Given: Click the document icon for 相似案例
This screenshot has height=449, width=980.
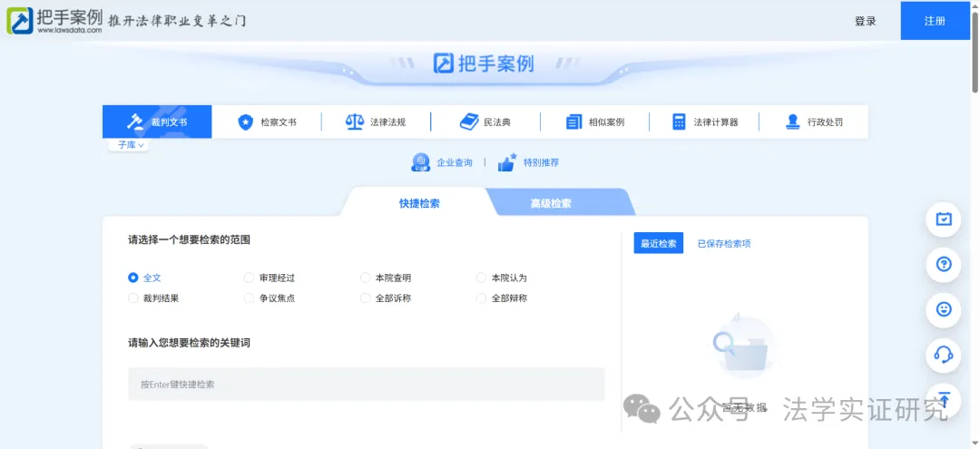Looking at the screenshot, I should (573, 122).
